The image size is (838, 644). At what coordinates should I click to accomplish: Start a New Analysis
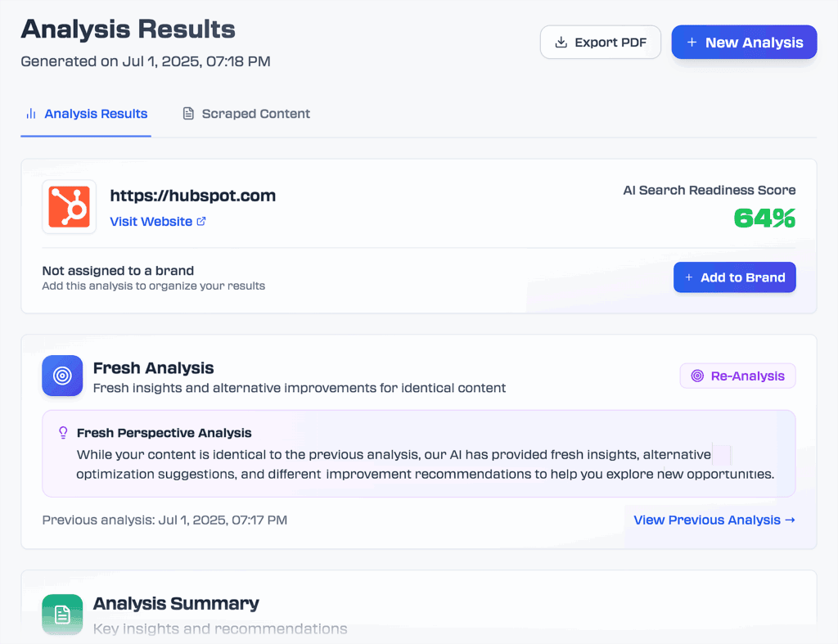click(744, 42)
